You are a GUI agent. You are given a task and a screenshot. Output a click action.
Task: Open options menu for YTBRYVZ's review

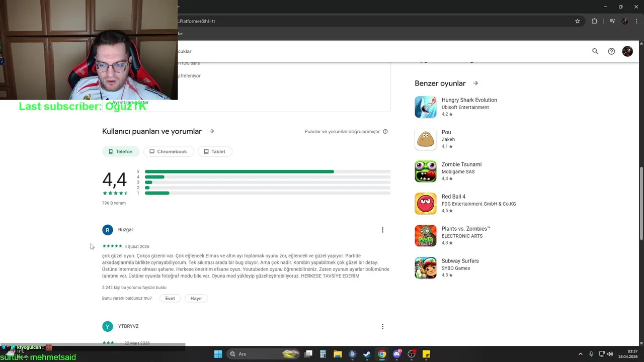382,326
